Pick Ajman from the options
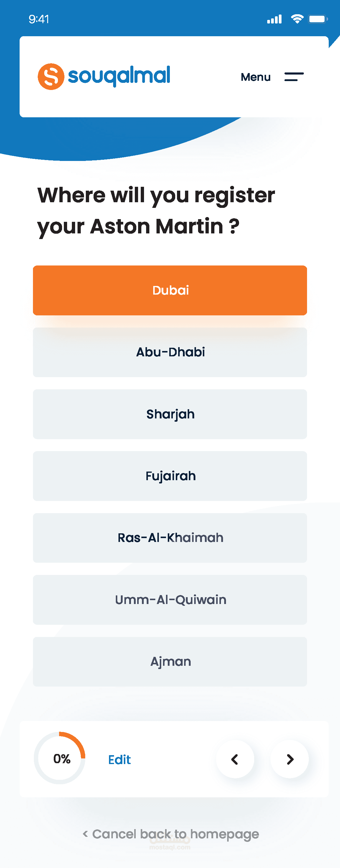 coord(170,661)
